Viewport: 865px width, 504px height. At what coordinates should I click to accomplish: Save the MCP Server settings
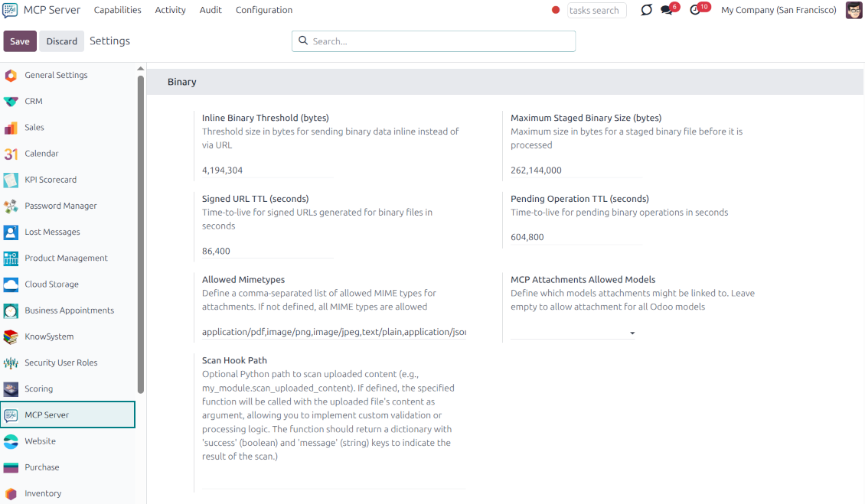tap(20, 41)
